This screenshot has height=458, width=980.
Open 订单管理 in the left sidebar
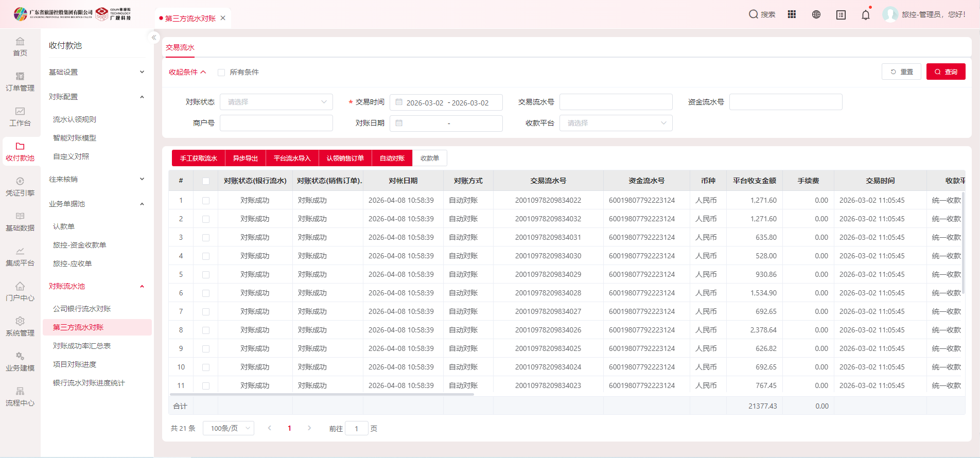[x=20, y=82]
